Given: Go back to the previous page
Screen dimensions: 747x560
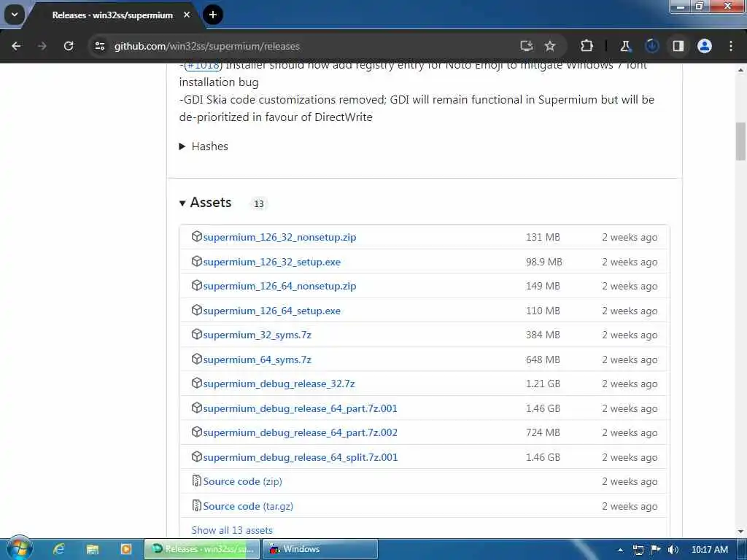Looking at the screenshot, I should tap(16, 46).
